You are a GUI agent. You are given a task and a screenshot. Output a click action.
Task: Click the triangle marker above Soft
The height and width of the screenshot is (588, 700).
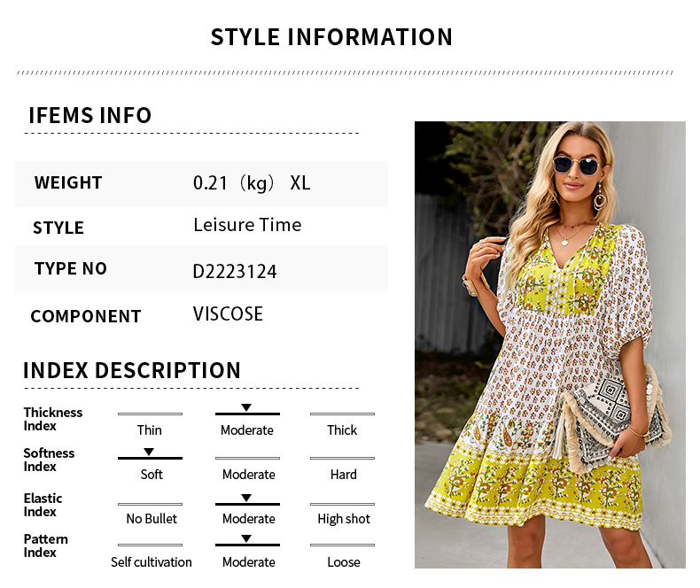tap(149, 452)
